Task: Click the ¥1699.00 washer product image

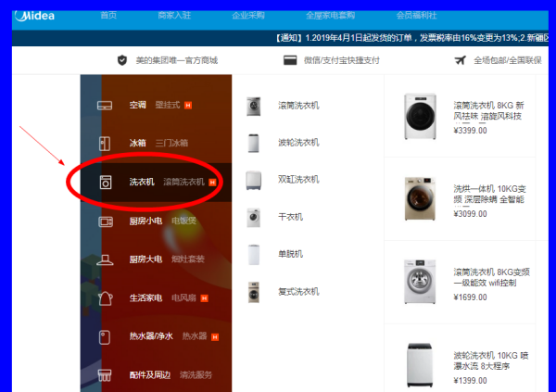Action: [420, 282]
